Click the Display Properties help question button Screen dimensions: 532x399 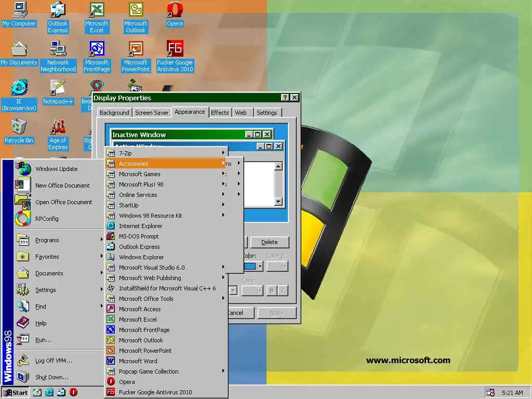point(285,98)
